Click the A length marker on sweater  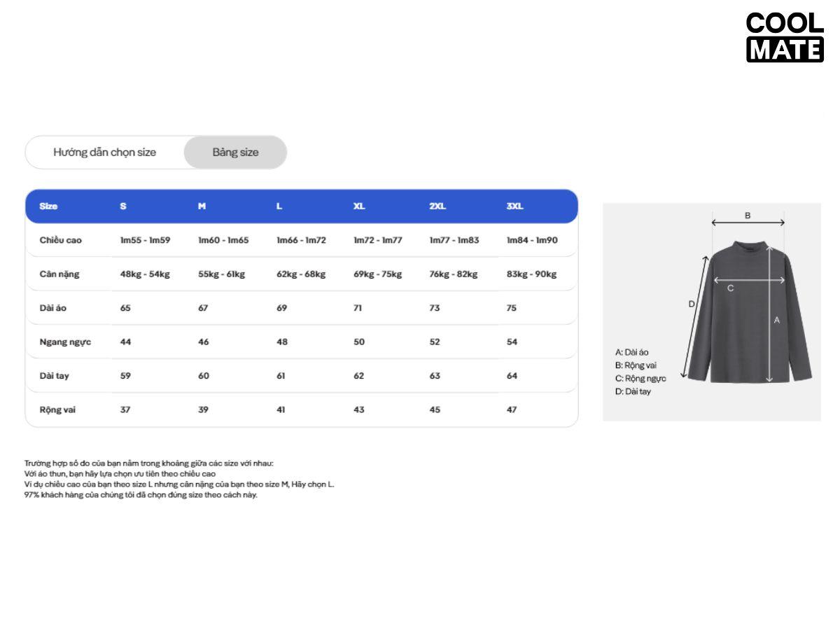[776, 320]
